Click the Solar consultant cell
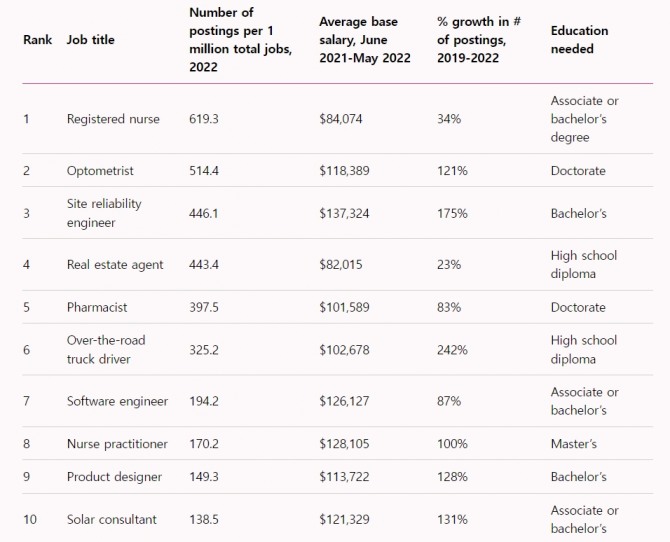The height and width of the screenshot is (542, 670). (x=111, y=520)
